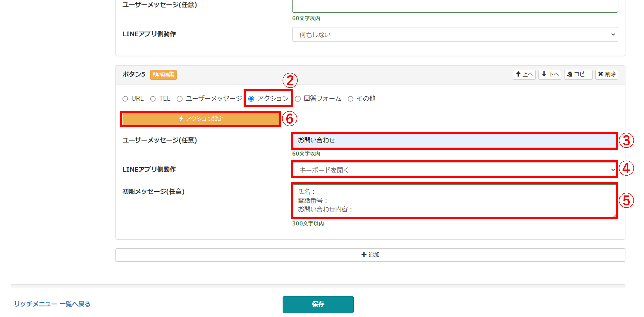Save the rich menu with 保存

(x=318, y=304)
